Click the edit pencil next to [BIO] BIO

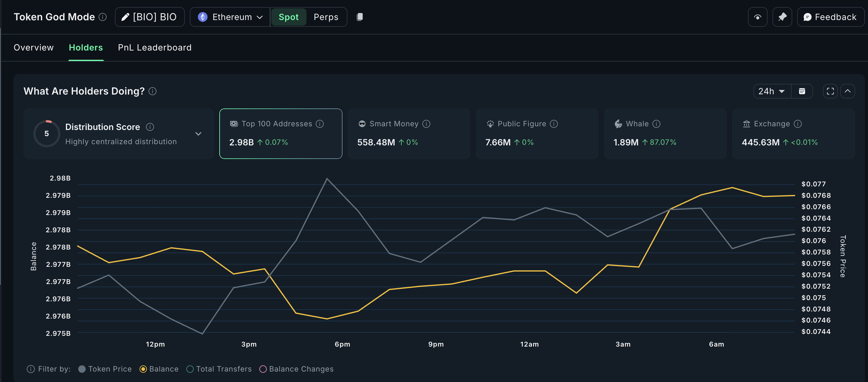[125, 17]
